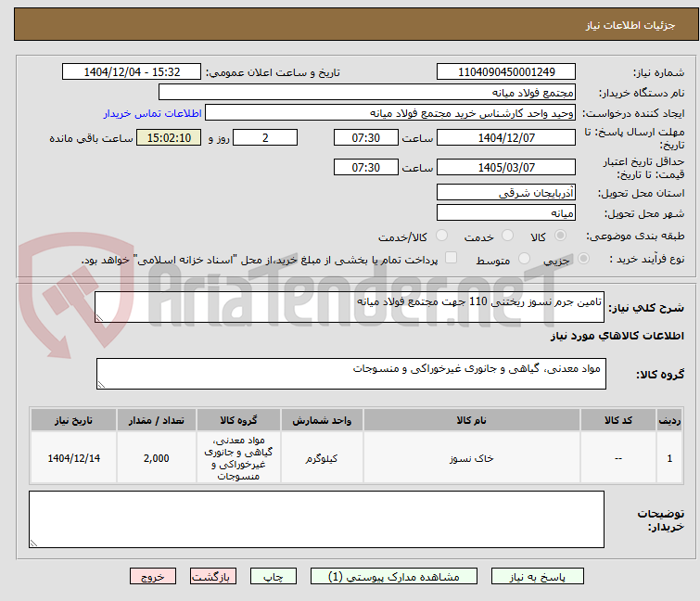Click the empty توضیحات خریدار text area
The width and height of the screenshot is (700, 601).
[316, 519]
